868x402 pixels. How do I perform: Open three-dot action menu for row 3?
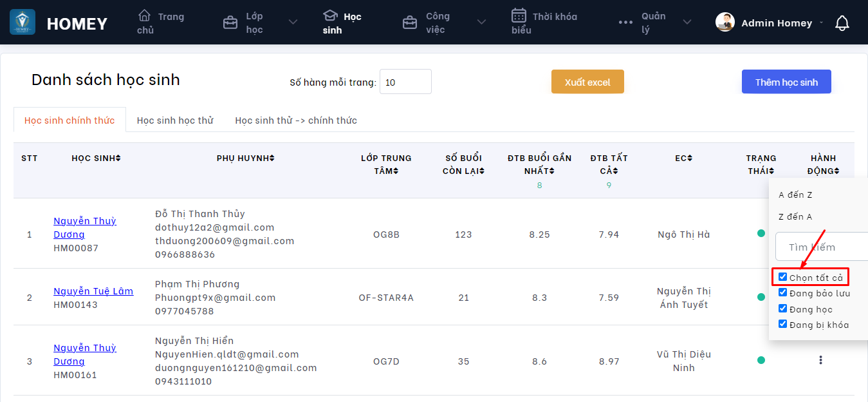click(820, 360)
